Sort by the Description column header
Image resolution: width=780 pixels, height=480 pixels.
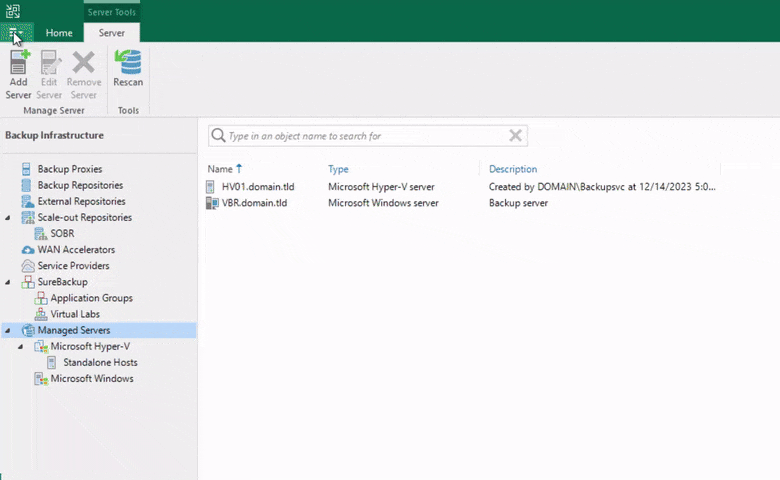pos(513,169)
